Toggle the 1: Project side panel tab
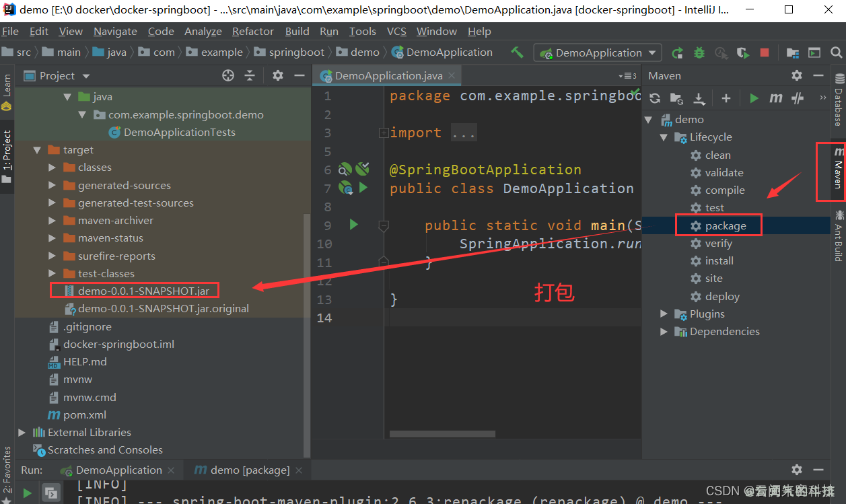 pos(7,151)
